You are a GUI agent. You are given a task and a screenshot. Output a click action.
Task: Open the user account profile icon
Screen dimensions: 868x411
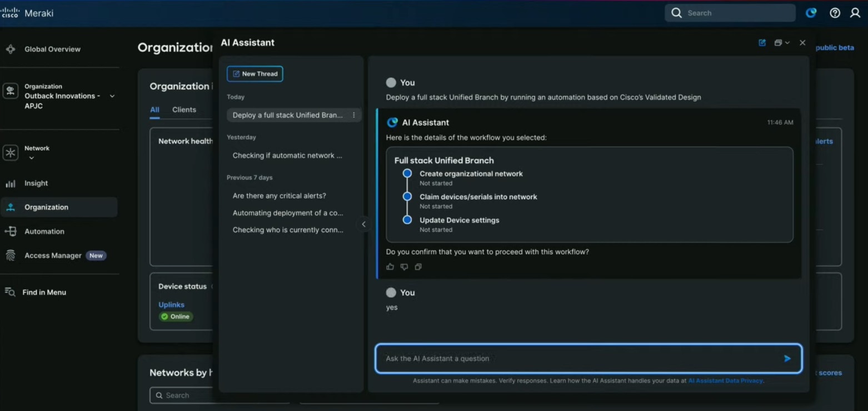pos(855,13)
